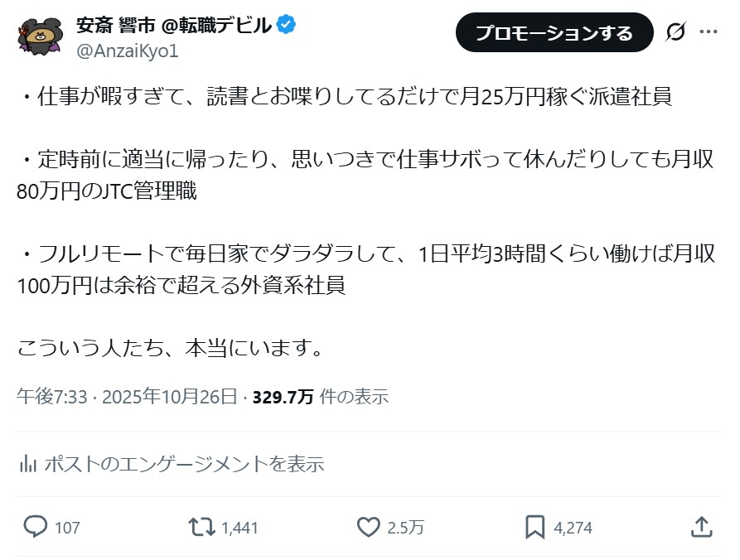Click the bookmark count 4,274

pyautogui.click(x=573, y=528)
